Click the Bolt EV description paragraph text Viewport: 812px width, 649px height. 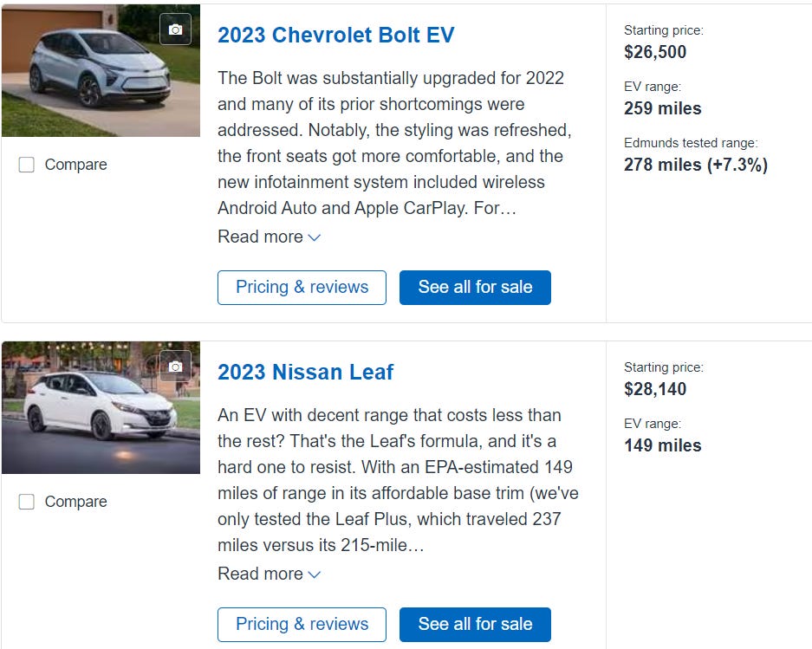pos(390,143)
